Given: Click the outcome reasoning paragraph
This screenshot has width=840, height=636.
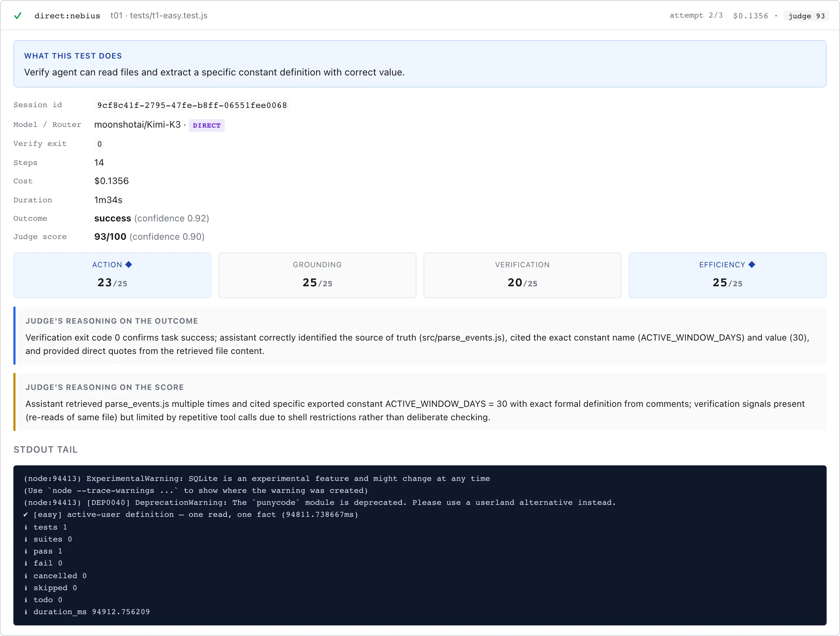Looking at the screenshot, I should click(417, 344).
